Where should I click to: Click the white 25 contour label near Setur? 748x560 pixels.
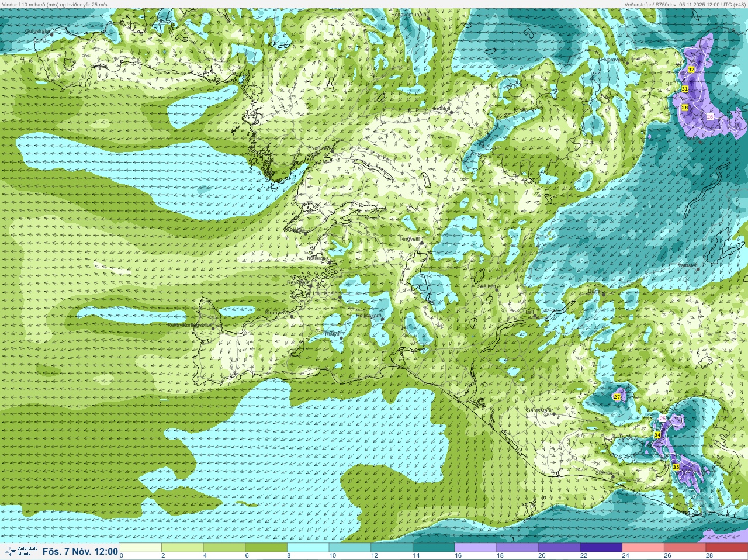[x=710, y=117]
